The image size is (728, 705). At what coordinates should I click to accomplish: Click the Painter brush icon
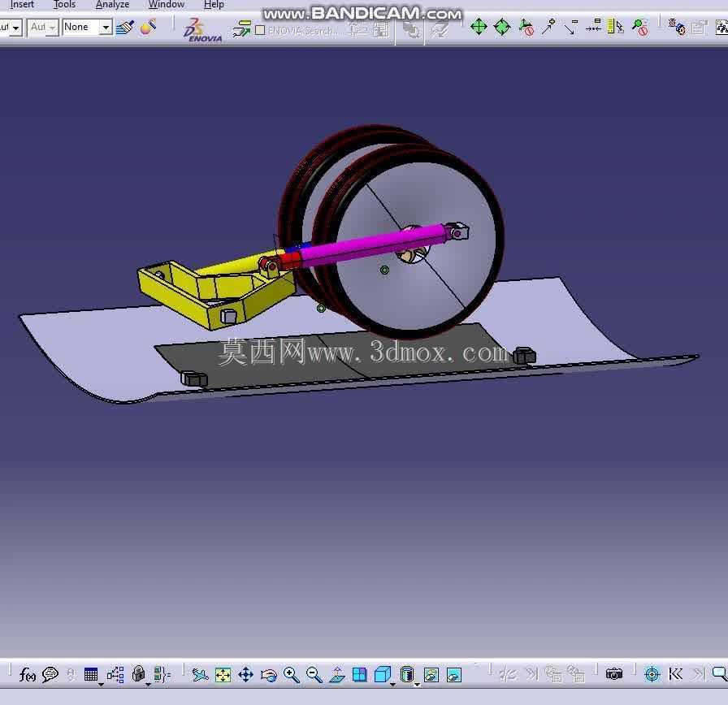(125, 28)
